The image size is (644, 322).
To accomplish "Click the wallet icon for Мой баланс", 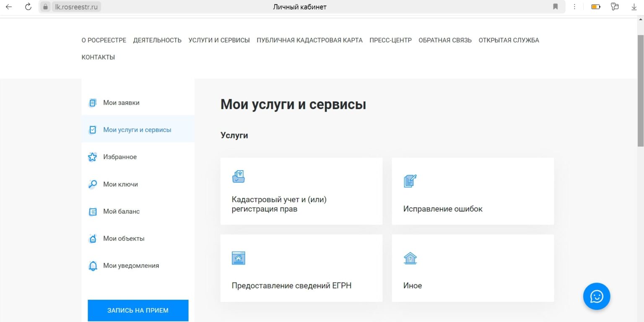I will (x=93, y=212).
